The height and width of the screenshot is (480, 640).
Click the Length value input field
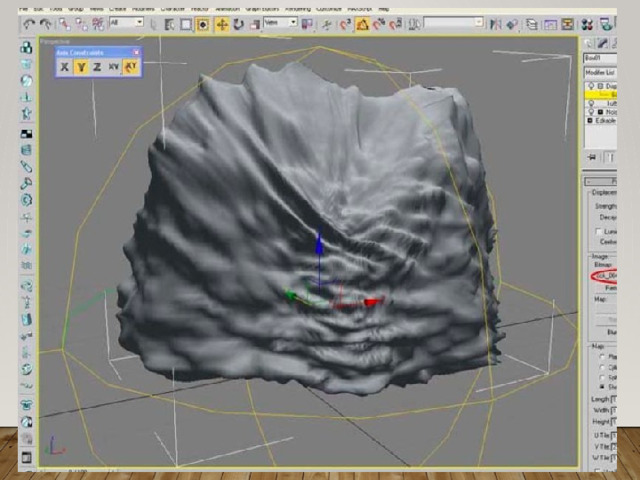click(612, 400)
